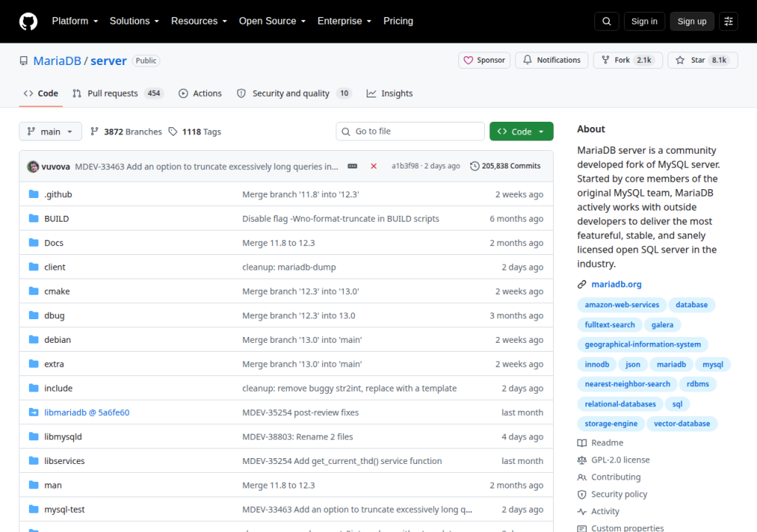Open the galera topic tag
Screen dimensions: 757x532
pos(662,325)
